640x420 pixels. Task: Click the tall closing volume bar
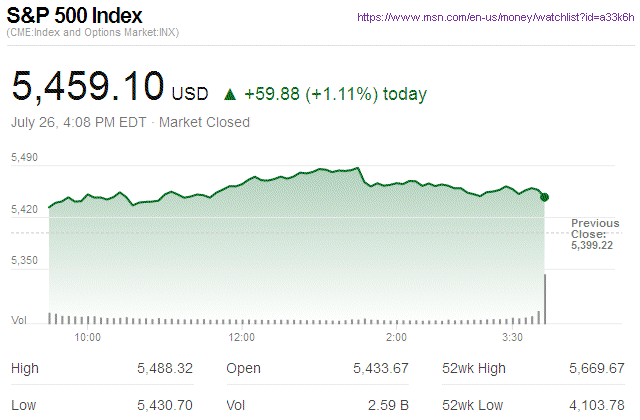(545, 298)
